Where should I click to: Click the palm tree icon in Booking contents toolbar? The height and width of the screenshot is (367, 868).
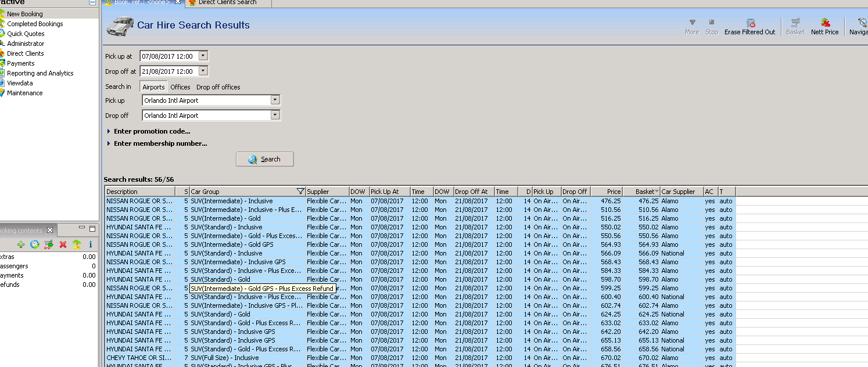(77, 244)
